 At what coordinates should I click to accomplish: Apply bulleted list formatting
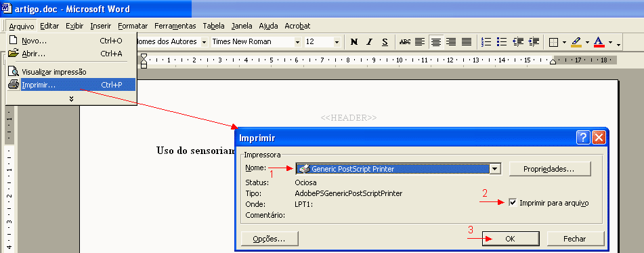(502, 41)
